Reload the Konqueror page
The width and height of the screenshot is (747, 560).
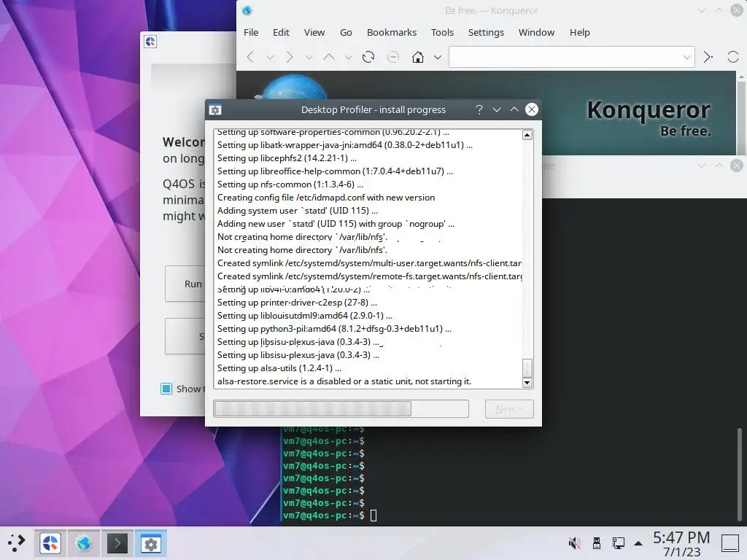368,57
